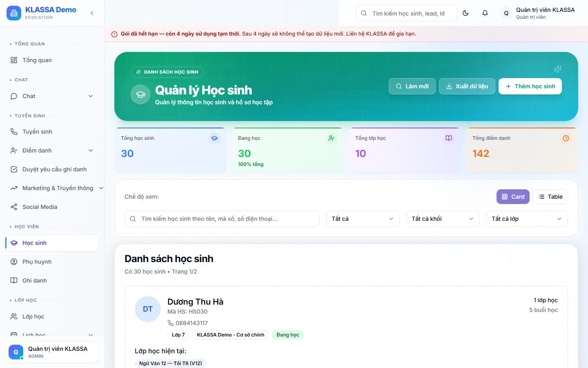The image size is (588, 368).
Task: Open the Tất cả lớp dropdown
Action: tap(527, 219)
